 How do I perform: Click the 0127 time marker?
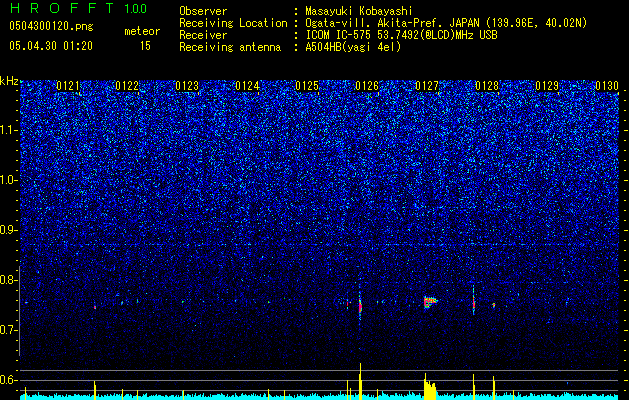pos(427,86)
